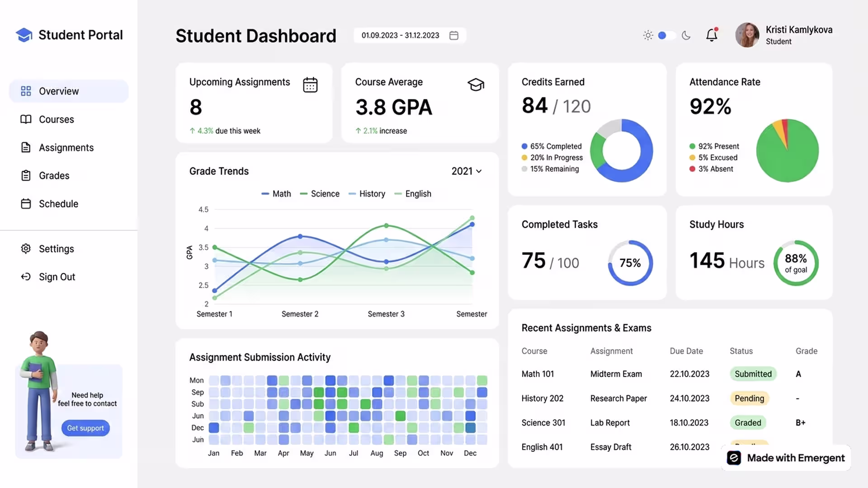The height and width of the screenshot is (488, 868).
Task: Click the Student Portal graduation cap logo
Action: pyautogui.click(x=24, y=35)
